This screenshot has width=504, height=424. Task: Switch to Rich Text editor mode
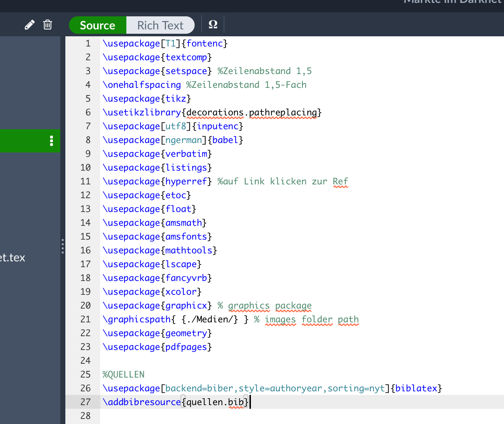160,25
